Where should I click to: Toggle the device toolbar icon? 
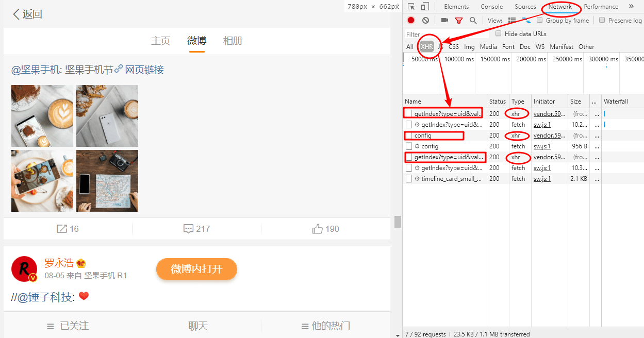425,7
